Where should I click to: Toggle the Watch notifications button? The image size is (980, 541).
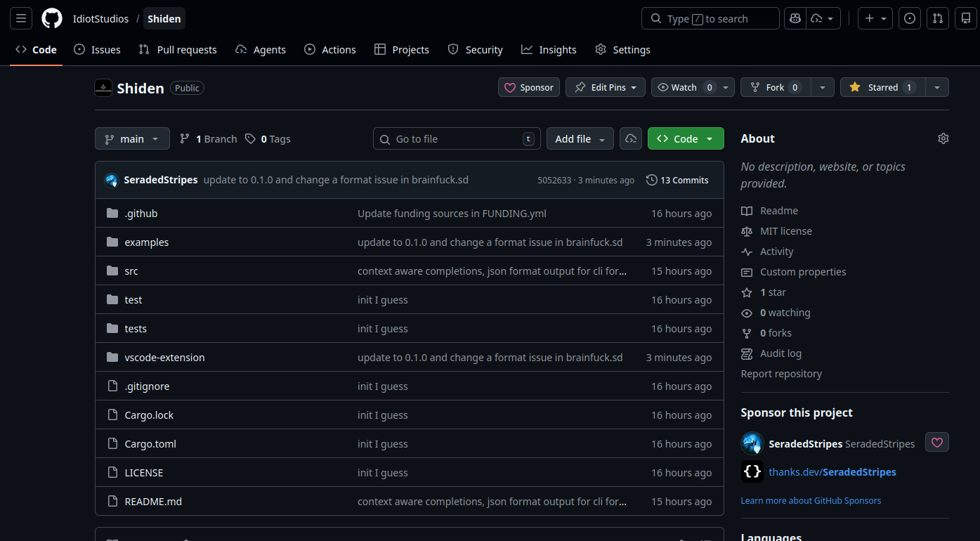(684, 88)
